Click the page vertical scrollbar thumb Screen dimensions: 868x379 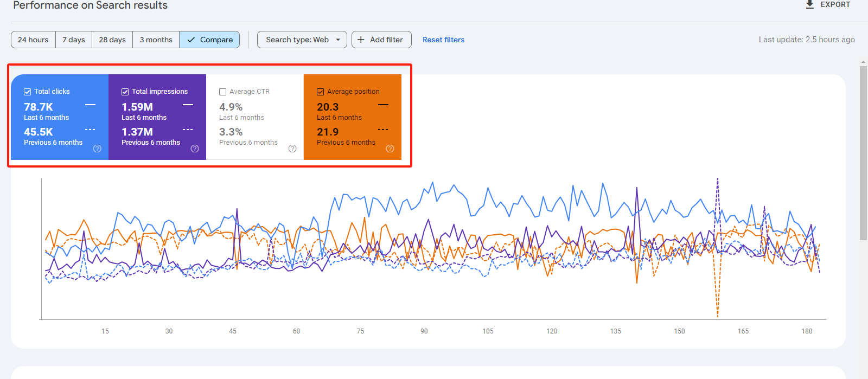(863, 153)
